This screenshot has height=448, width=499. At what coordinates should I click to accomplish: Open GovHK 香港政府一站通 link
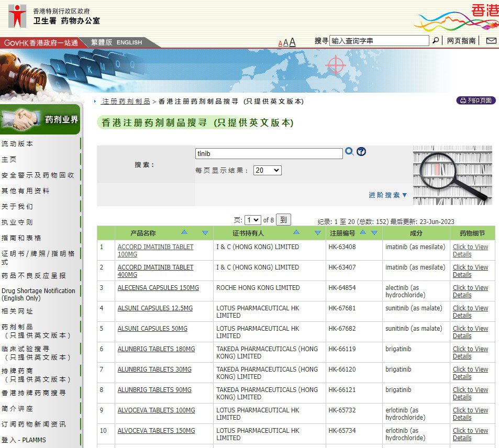coord(41,42)
